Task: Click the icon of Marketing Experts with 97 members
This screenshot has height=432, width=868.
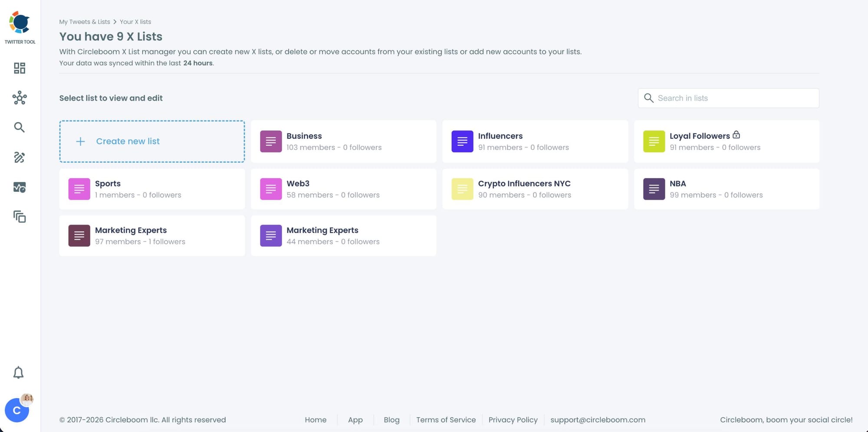Action: (x=79, y=236)
